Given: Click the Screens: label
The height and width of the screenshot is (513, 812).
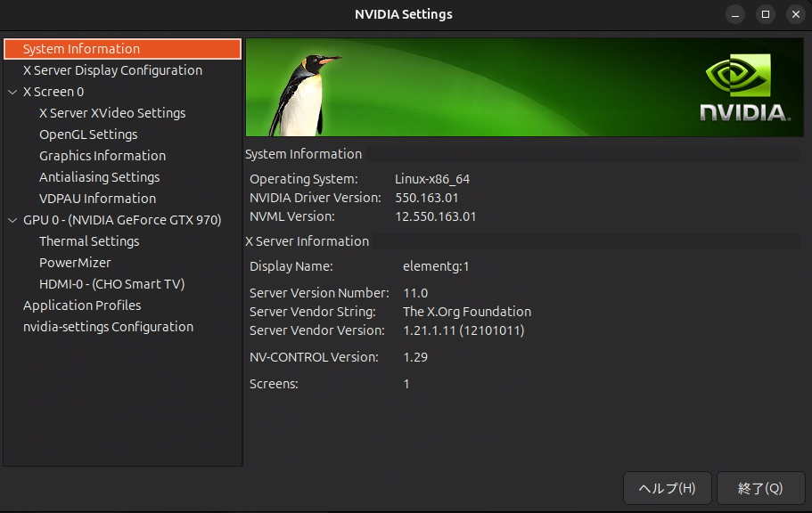Looking at the screenshot, I should pyautogui.click(x=274, y=384).
